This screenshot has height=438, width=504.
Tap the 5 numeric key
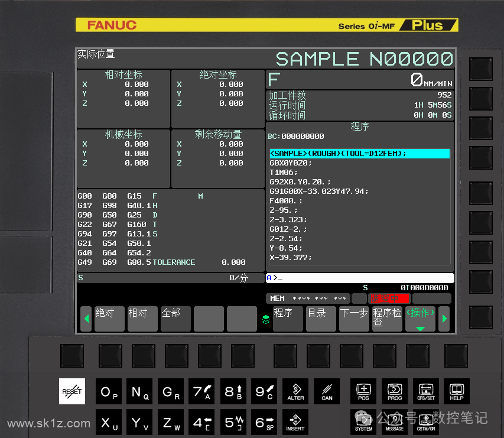(233, 422)
